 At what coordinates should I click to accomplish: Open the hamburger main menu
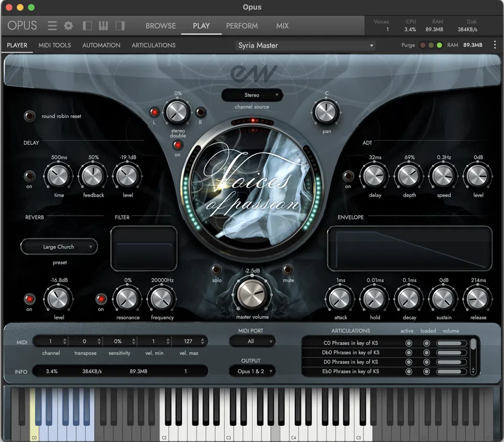pos(52,26)
